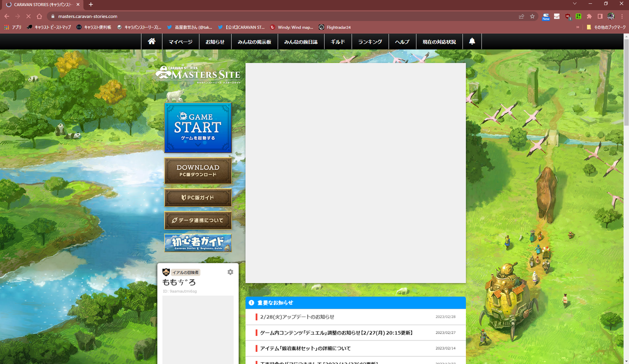Open the extension with New badge

546,16
